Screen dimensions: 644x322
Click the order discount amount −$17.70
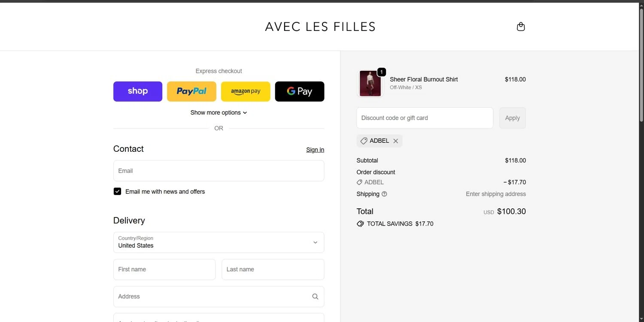pyautogui.click(x=514, y=182)
